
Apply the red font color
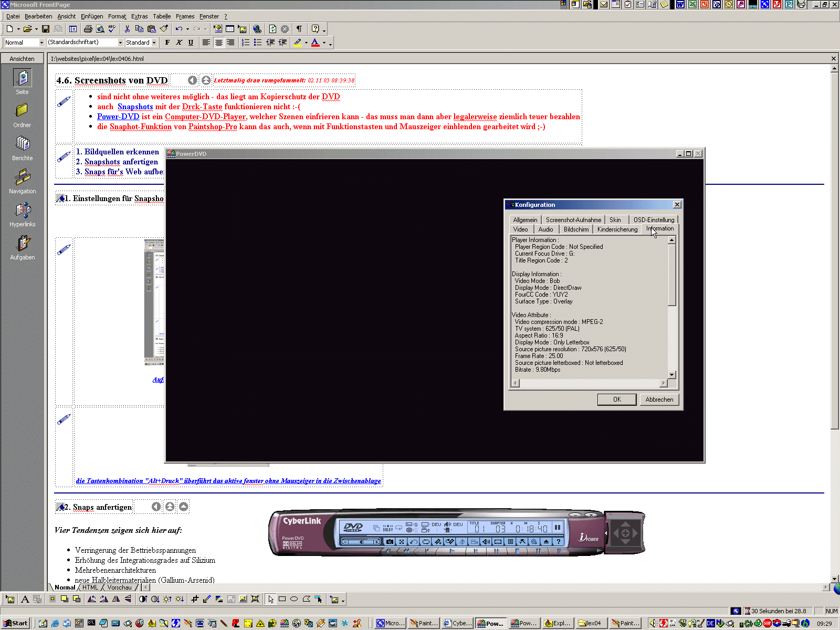coord(316,43)
